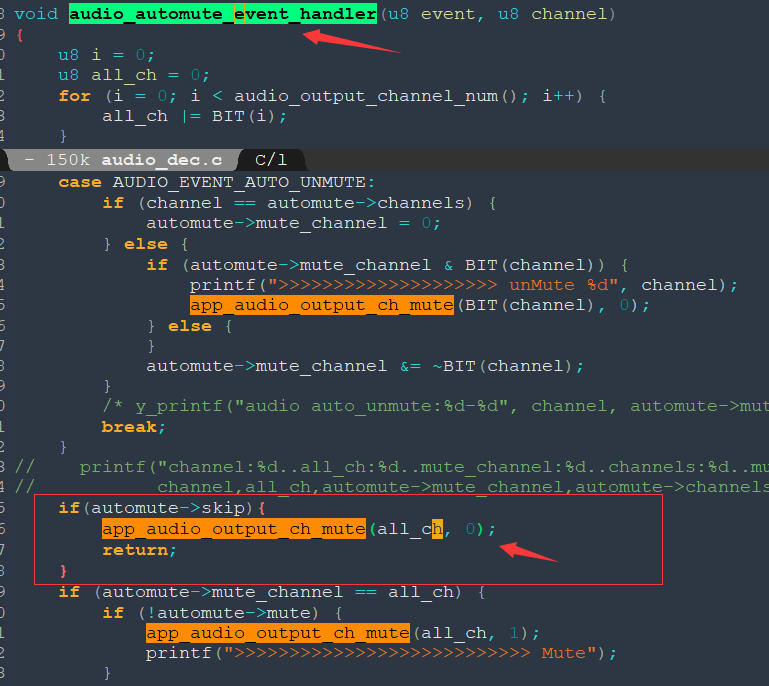The height and width of the screenshot is (686, 769).
Task: Click 'u8 i = 0;' declaration
Action: 107,55
